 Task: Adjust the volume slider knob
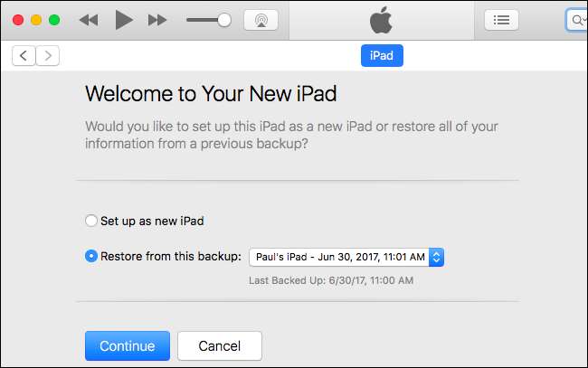pos(224,20)
